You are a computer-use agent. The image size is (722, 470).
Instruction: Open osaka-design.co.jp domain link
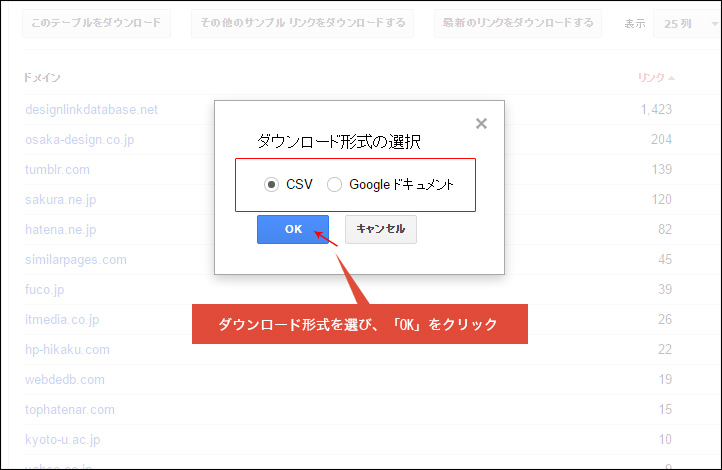(80, 139)
